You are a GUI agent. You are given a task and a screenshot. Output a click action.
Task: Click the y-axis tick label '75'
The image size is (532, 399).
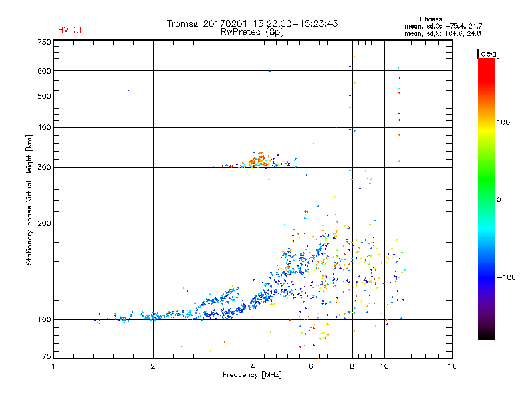click(x=47, y=356)
